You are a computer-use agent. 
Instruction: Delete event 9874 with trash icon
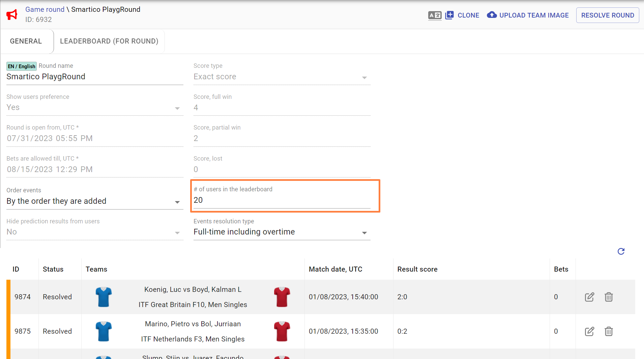pyautogui.click(x=609, y=297)
